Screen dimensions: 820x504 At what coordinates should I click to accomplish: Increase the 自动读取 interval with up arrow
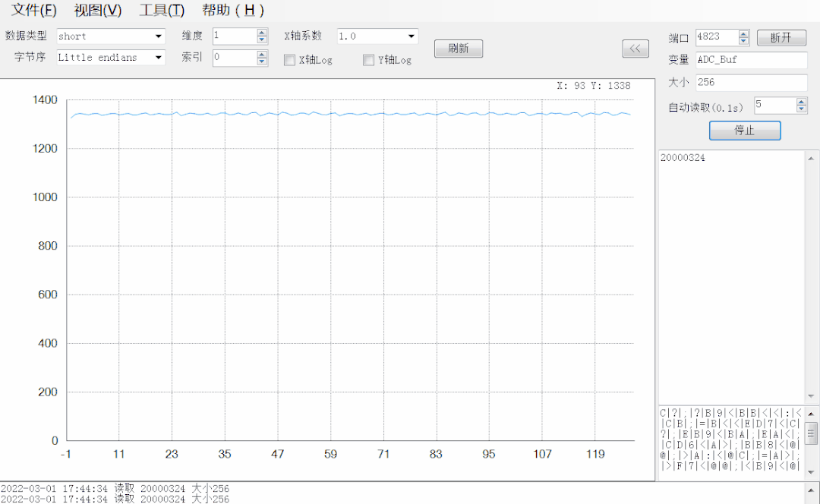[801, 102]
